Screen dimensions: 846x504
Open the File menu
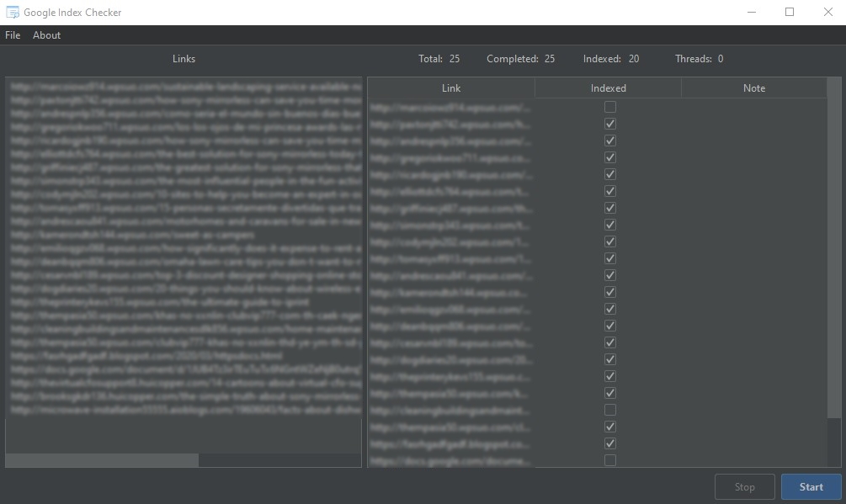pos(13,35)
